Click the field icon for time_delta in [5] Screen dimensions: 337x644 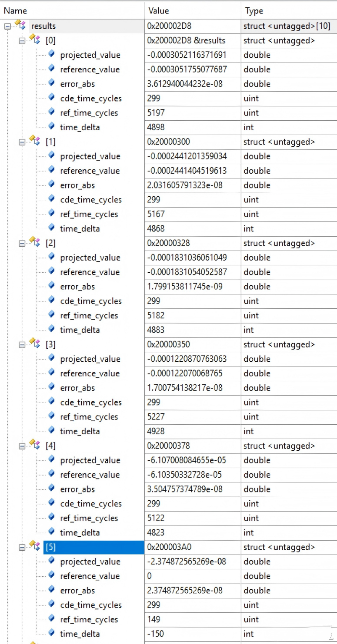pos(52,633)
